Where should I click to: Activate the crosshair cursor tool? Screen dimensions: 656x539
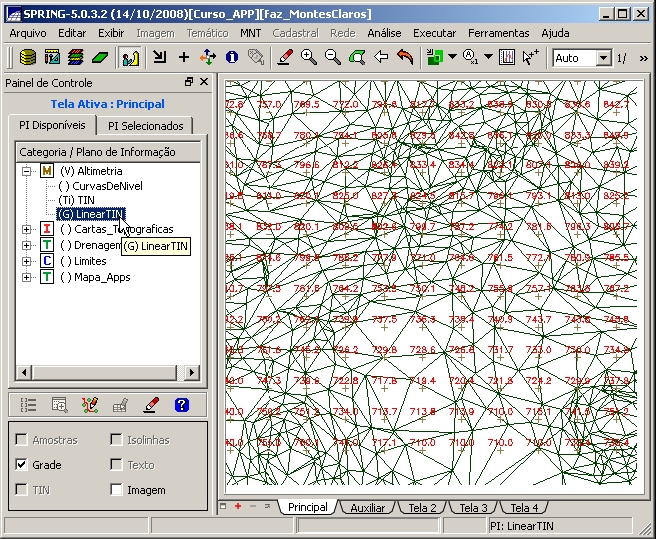pyautogui.click(x=183, y=58)
